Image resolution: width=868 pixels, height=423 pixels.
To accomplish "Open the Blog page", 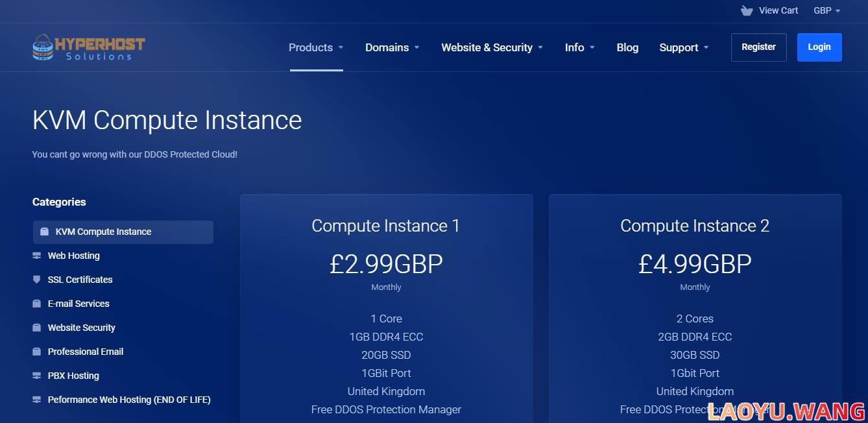I will [627, 47].
